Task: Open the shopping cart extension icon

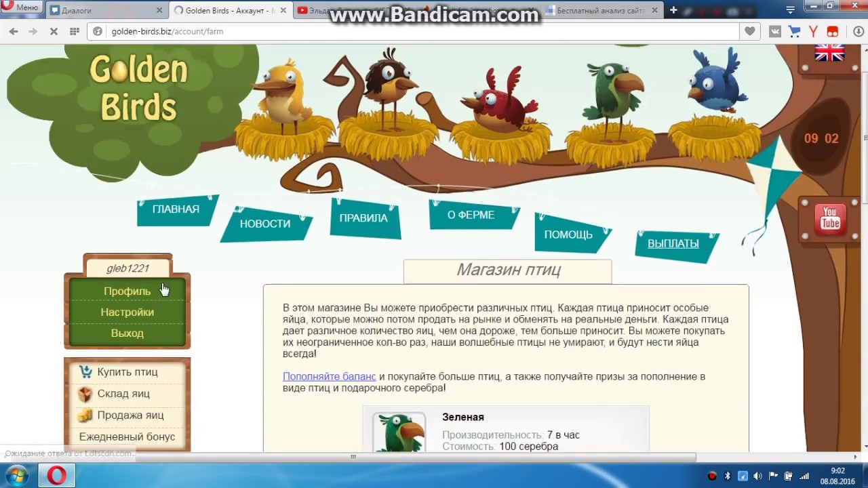Action: pyautogui.click(x=794, y=31)
